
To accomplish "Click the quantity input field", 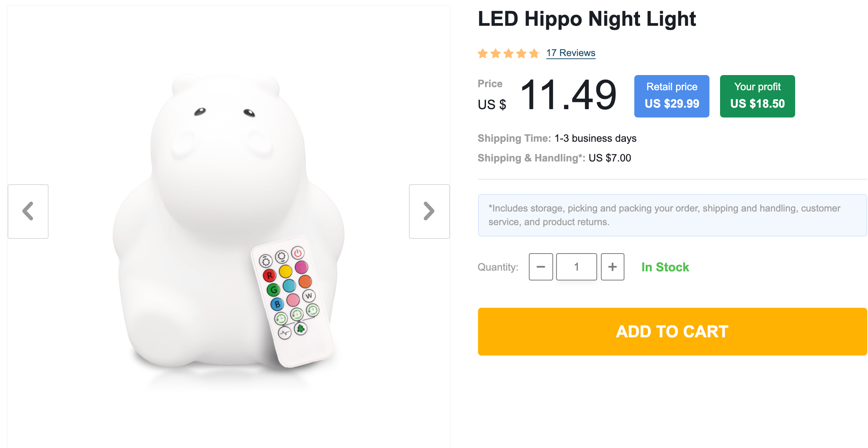I will tap(576, 267).
